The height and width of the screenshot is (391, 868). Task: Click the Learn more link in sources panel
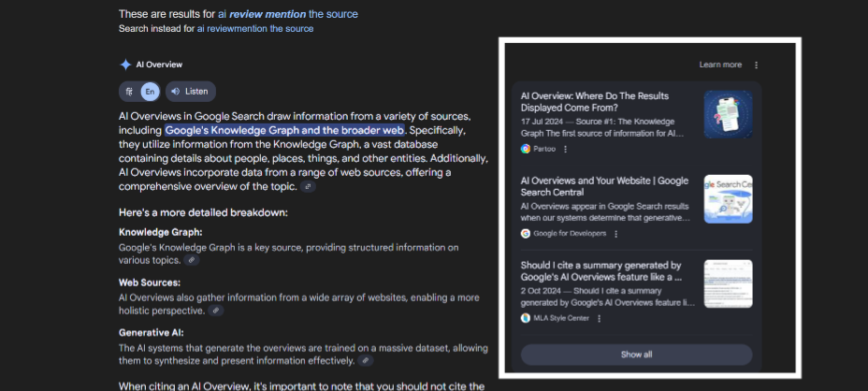tap(720, 65)
